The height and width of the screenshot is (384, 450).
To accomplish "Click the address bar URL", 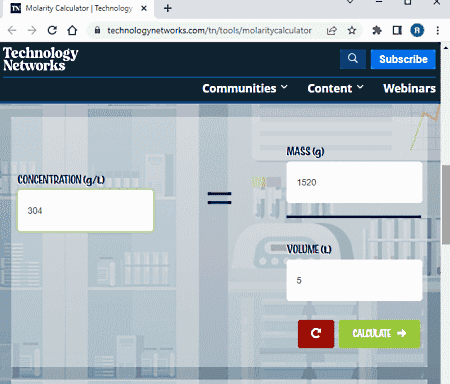I will click(x=209, y=31).
